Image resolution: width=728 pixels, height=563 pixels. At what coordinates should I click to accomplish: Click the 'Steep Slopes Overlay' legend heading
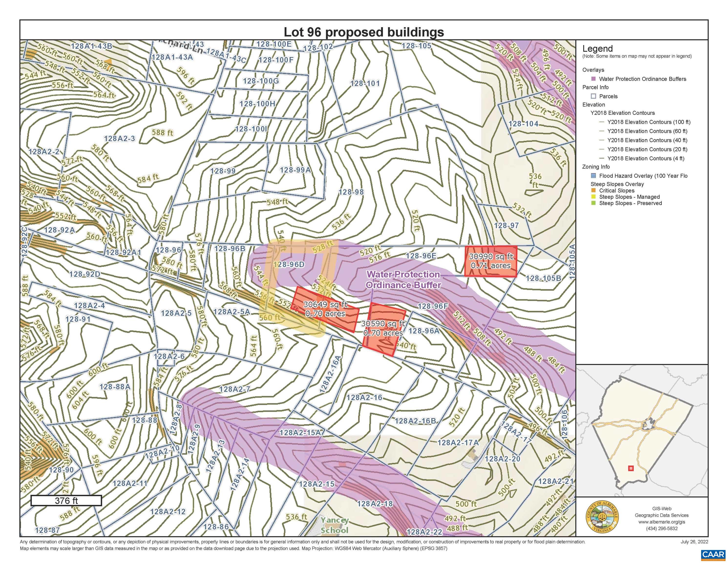617,184
